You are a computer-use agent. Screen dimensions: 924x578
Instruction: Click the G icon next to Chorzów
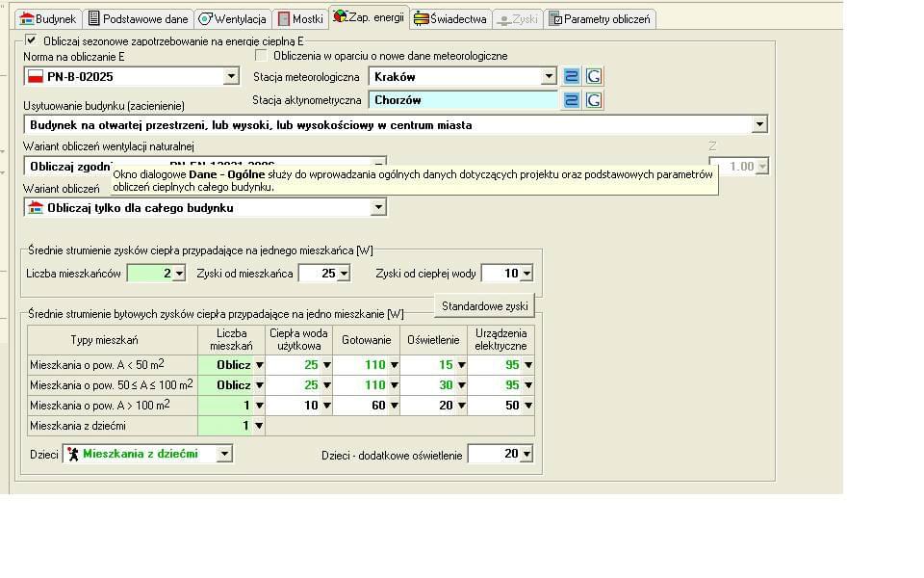pyautogui.click(x=594, y=100)
